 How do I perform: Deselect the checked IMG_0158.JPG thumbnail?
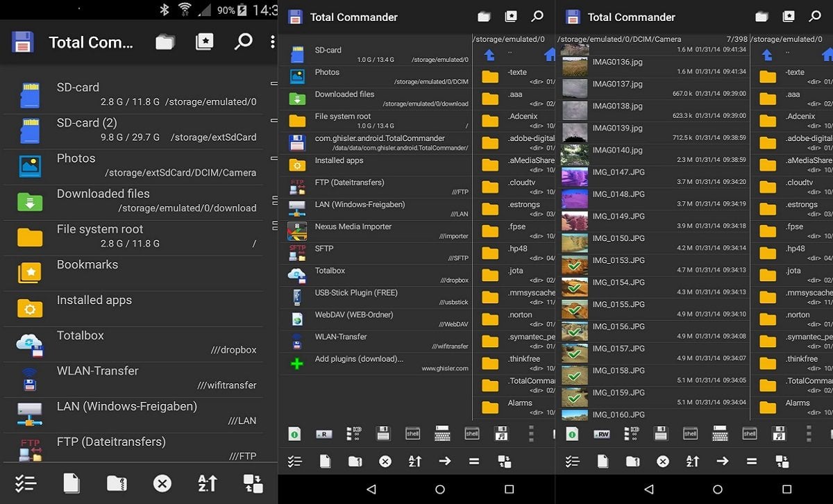point(575,376)
